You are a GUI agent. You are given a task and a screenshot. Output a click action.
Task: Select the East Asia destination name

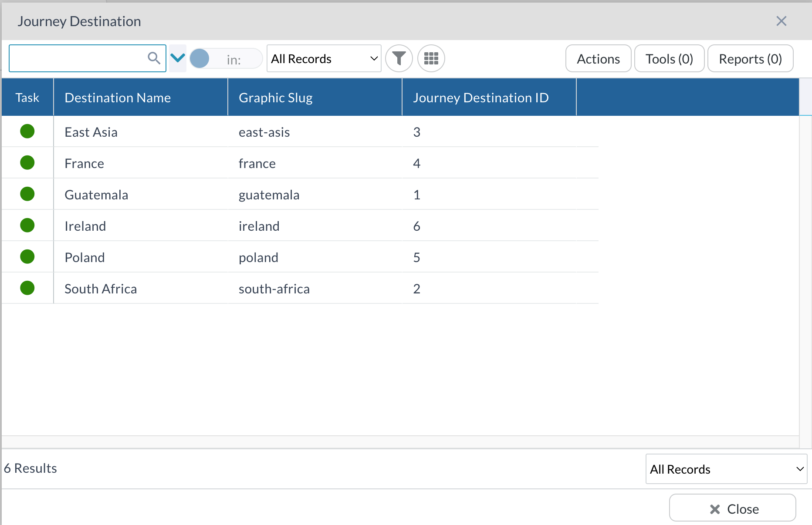coord(91,132)
